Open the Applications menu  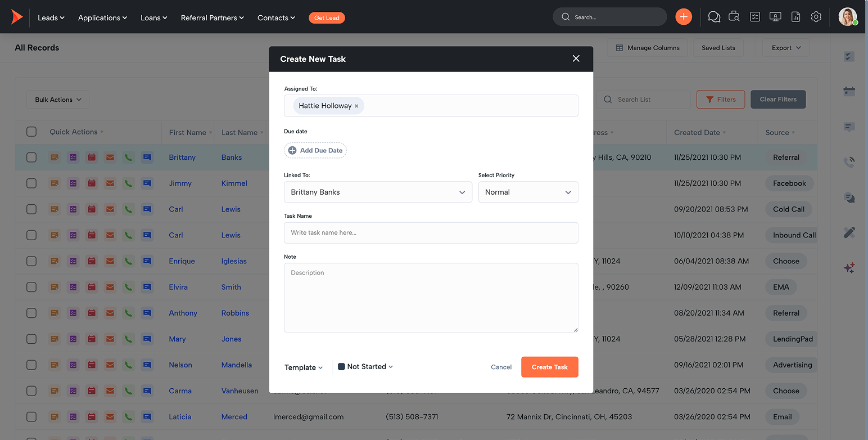coord(102,17)
